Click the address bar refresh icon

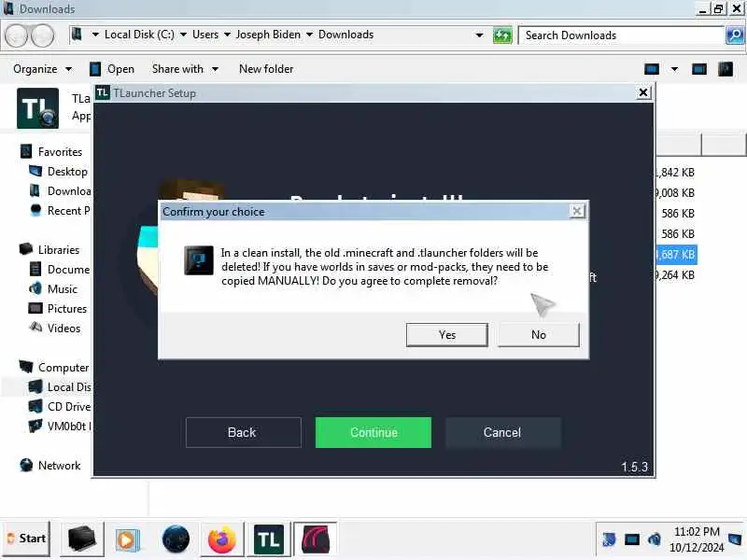tap(502, 35)
